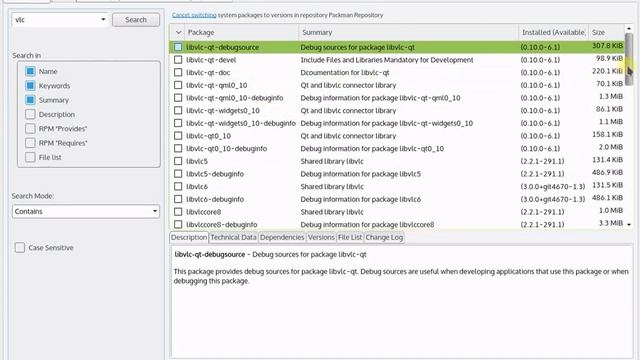The width and height of the screenshot is (640, 360).
Task: Switch to the Dependencies tab
Action: pos(282,237)
